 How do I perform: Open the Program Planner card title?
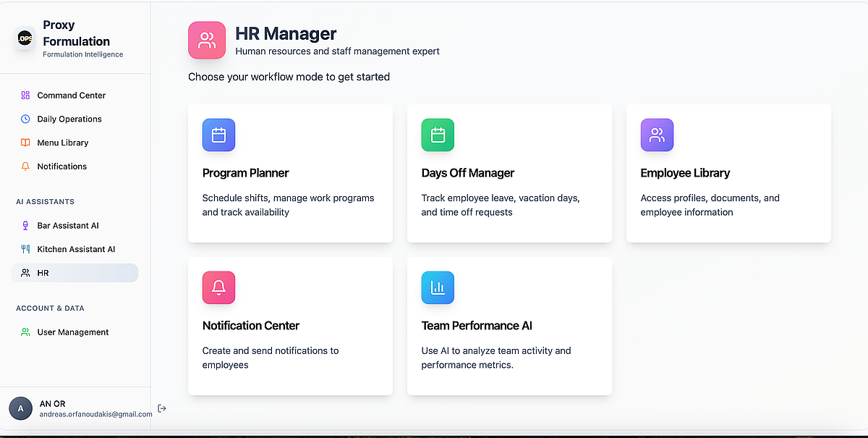click(x=245, y=173)
